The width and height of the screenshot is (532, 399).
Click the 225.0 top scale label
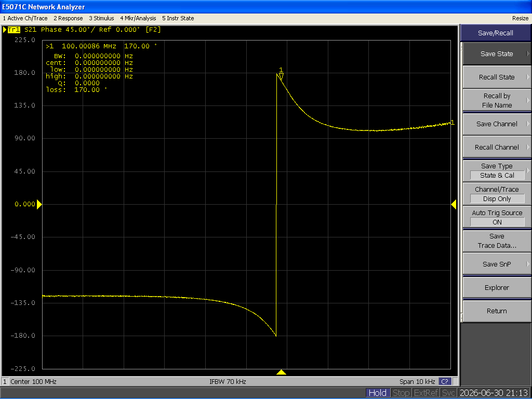(x=25, y=40)
